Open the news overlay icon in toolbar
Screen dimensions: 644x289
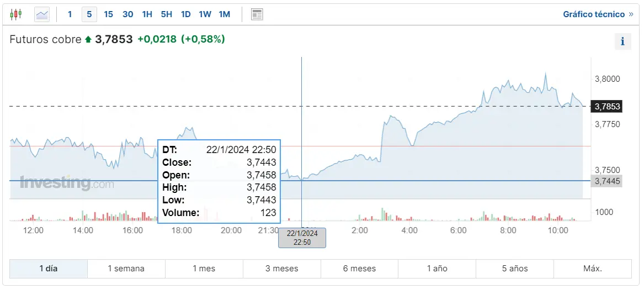[x=257, y=14]
